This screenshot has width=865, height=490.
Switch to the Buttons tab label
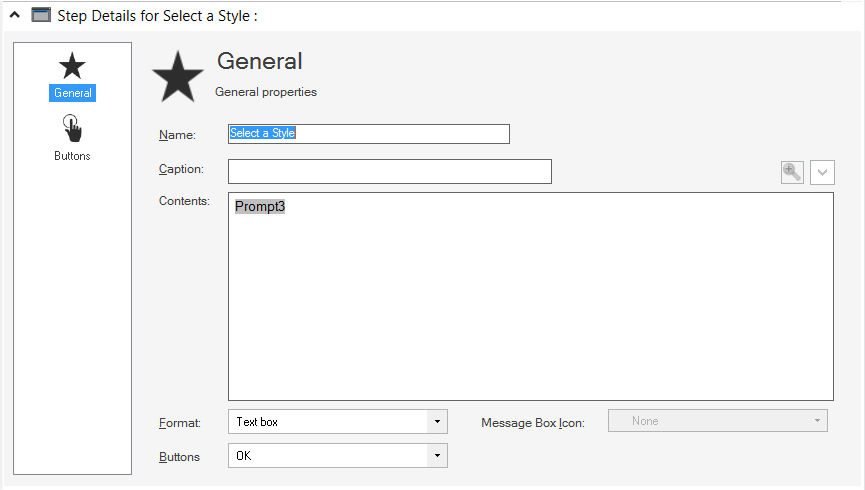(72, 156)
